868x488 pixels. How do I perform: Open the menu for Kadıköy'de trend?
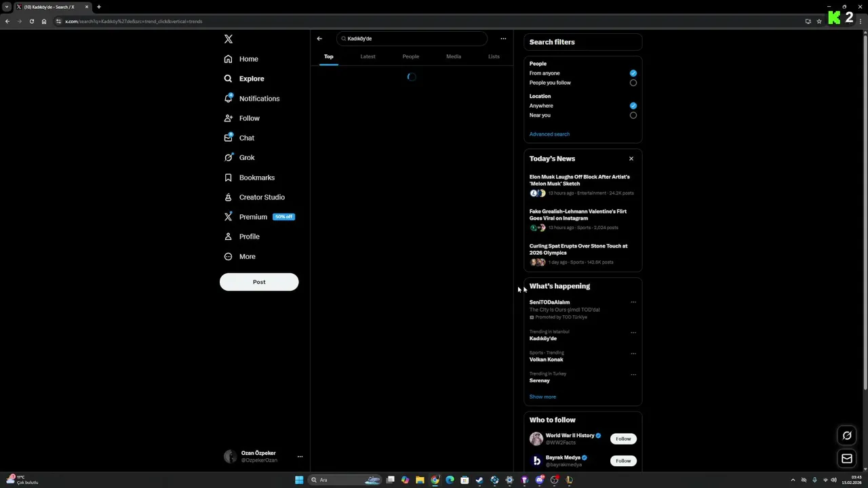point(633,332)
